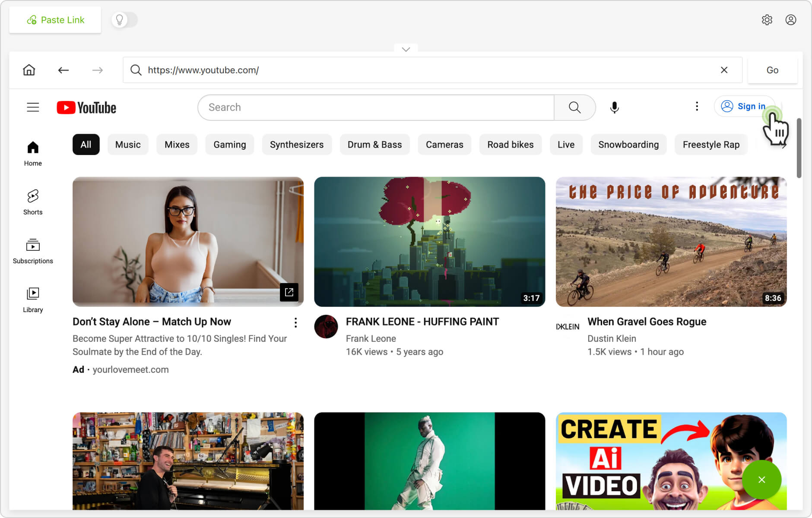Open the YouTube guide hamburger menu
This screenshot has width=812, height=518.
(33, 107)
